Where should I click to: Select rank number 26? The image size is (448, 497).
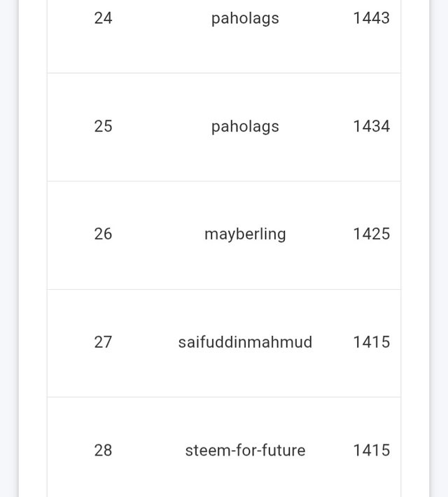[x=103, y=234]
